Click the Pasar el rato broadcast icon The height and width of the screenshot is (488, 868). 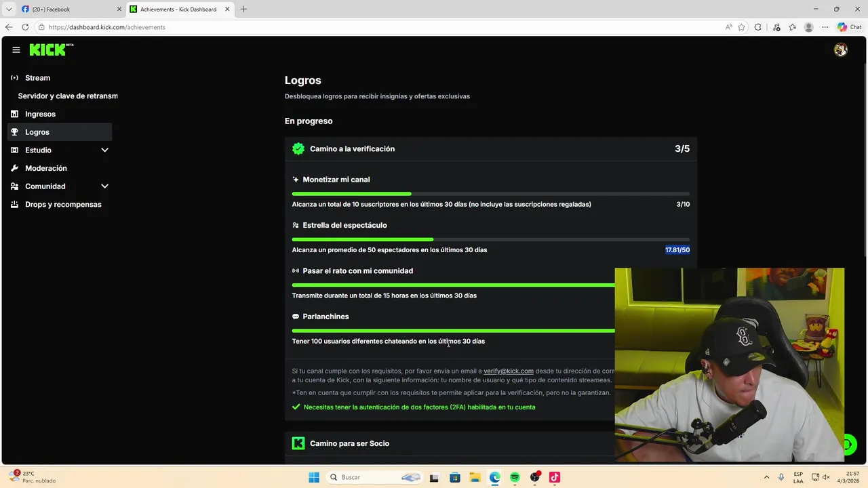pos(296,270)
